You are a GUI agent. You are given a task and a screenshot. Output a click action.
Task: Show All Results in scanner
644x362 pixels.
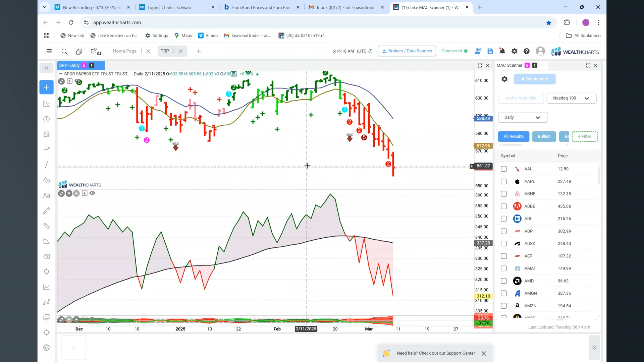pyautogui.click(x=514, y=136)
